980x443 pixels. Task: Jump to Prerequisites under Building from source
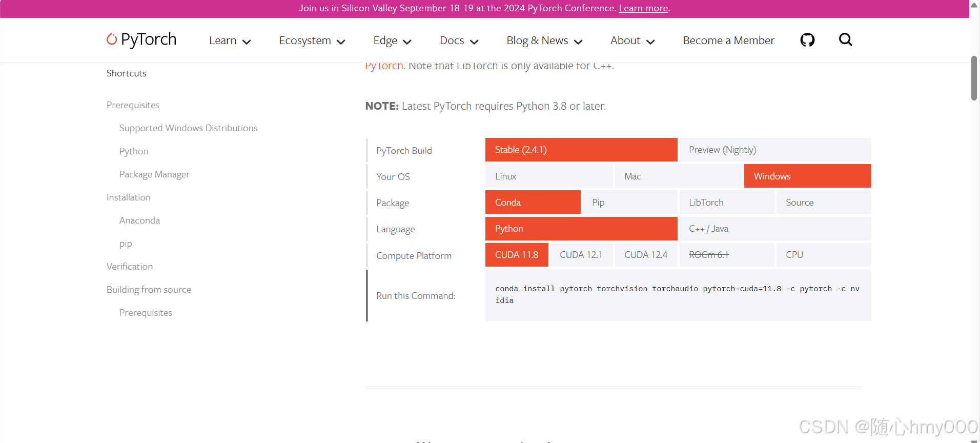tap(146, 313)
